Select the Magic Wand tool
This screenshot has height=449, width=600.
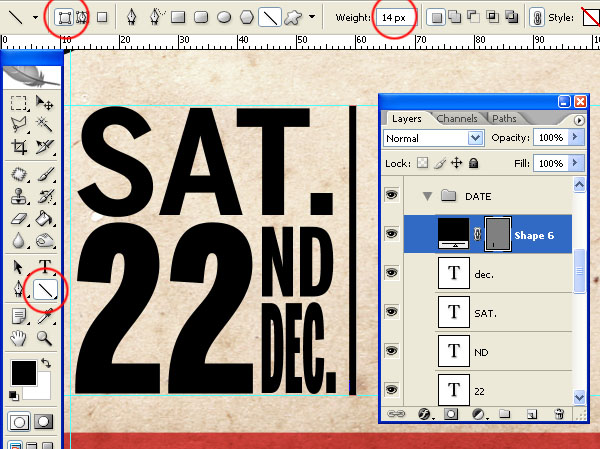pyautogui.click(x=44, y=124)
